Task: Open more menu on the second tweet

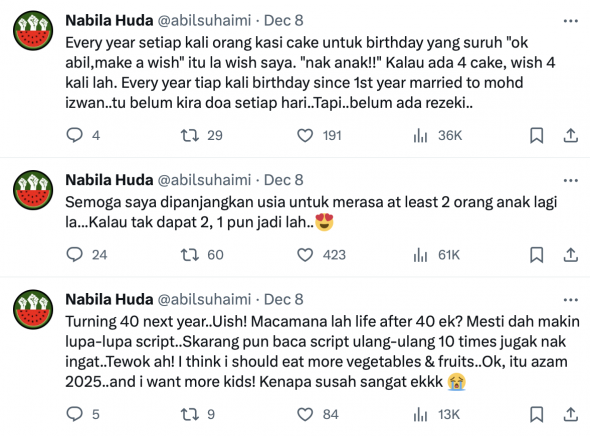Action: pos(570,181)
